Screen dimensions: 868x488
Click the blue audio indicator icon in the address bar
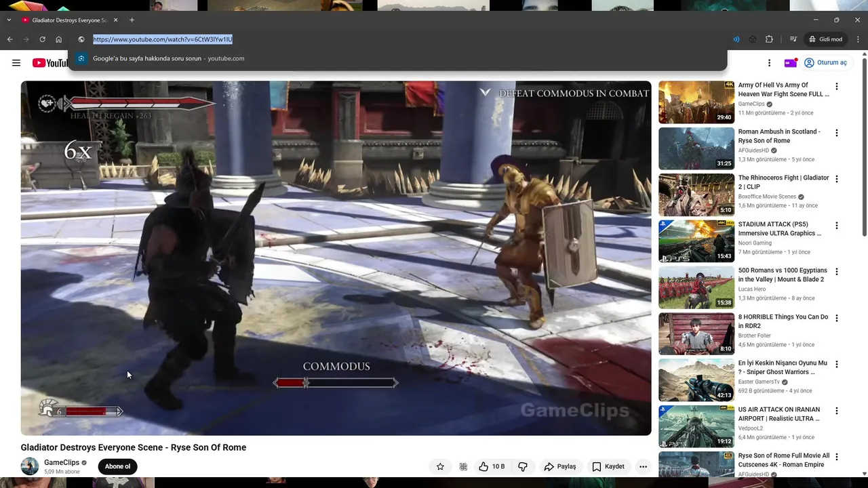(x=736, y=39)
